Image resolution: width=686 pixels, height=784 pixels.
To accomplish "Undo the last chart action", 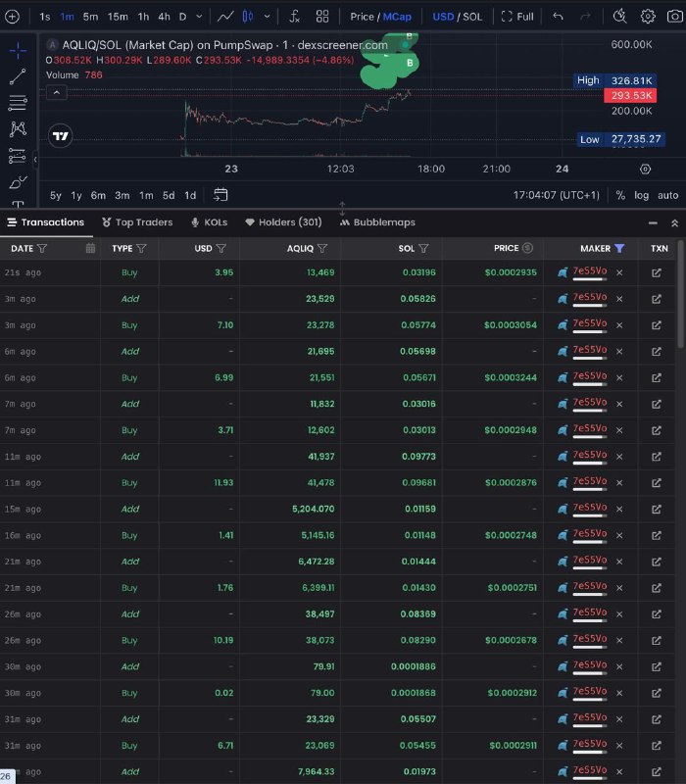I will [559, 17].
